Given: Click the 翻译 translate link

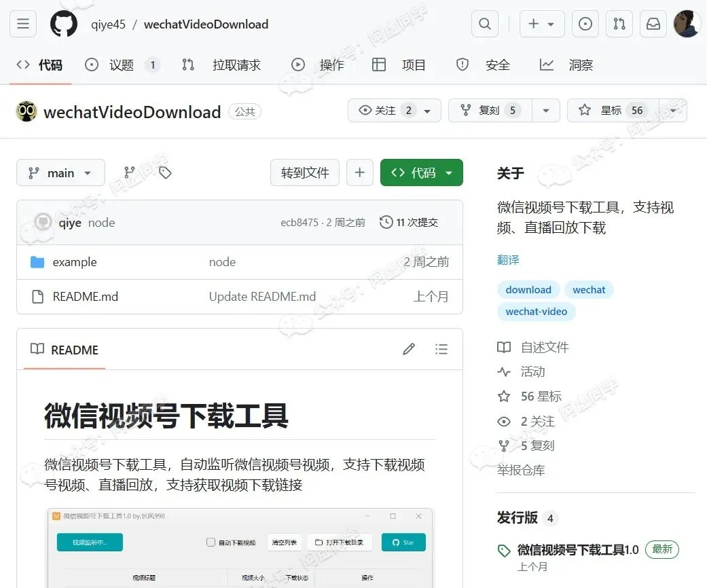Looking at the screenshot, I should [x=508, y=260].
